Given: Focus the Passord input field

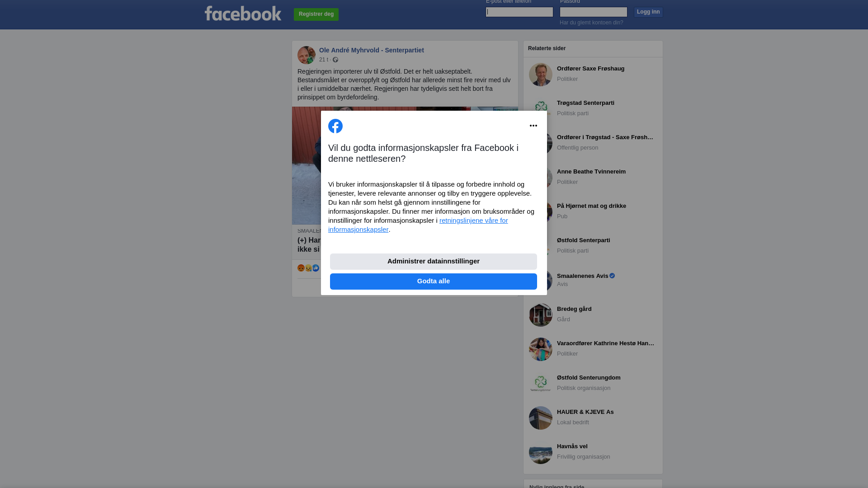Looking at the screenshot, I should coord(594,12).
